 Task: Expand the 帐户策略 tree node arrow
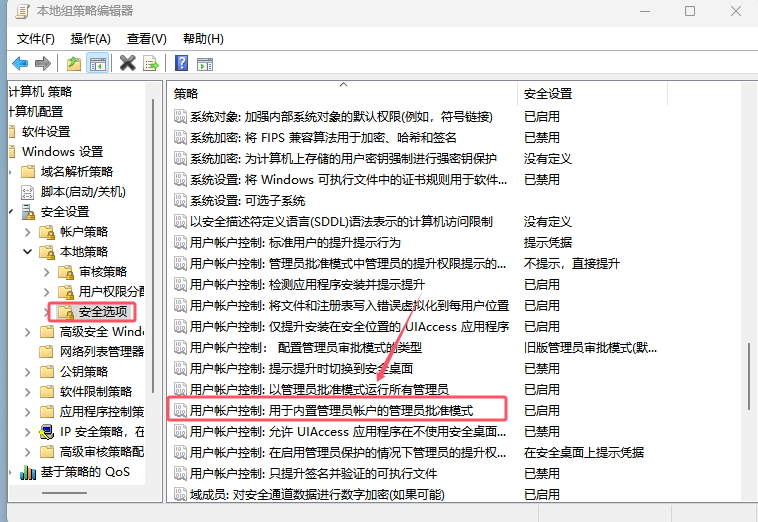pyautogui.click(x=27, y=232)
